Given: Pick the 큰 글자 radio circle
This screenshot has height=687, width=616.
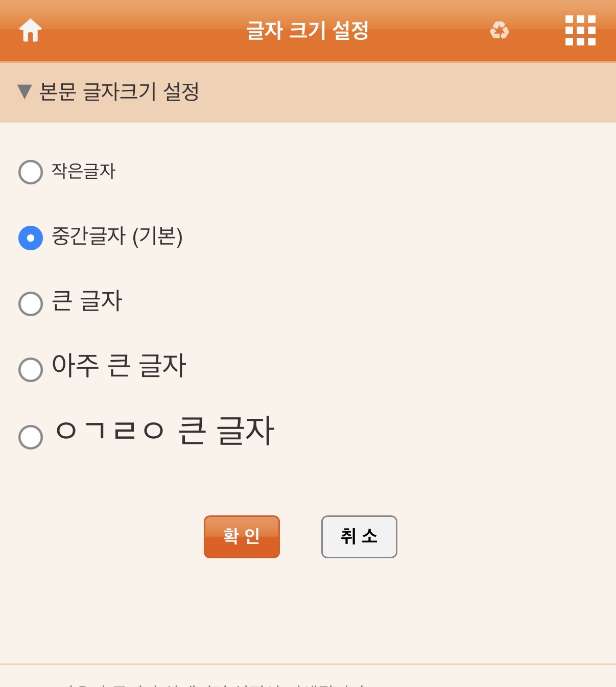Looking at the screenshot, I should tap(31, 304).
